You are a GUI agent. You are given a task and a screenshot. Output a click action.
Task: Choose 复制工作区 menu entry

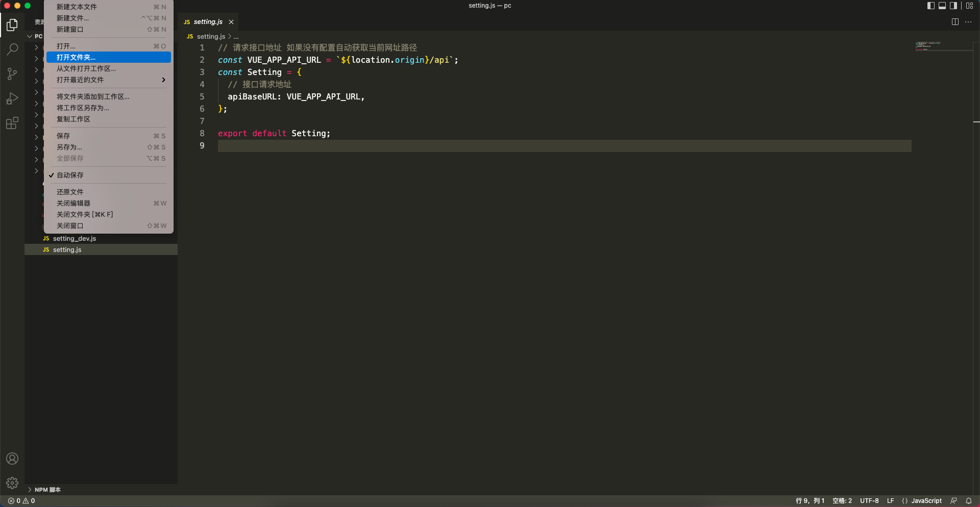(108, 119)
